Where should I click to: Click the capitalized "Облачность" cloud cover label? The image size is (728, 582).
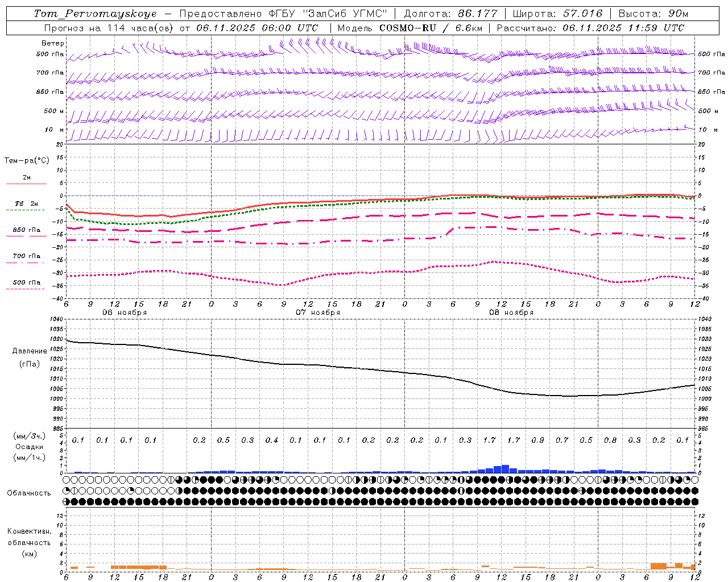(29, 493)
